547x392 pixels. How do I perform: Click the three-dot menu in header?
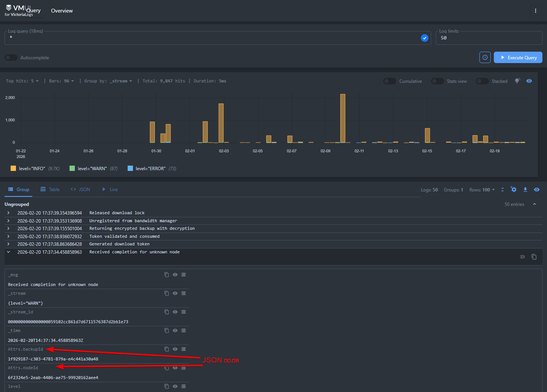click(x=535, y=11)
